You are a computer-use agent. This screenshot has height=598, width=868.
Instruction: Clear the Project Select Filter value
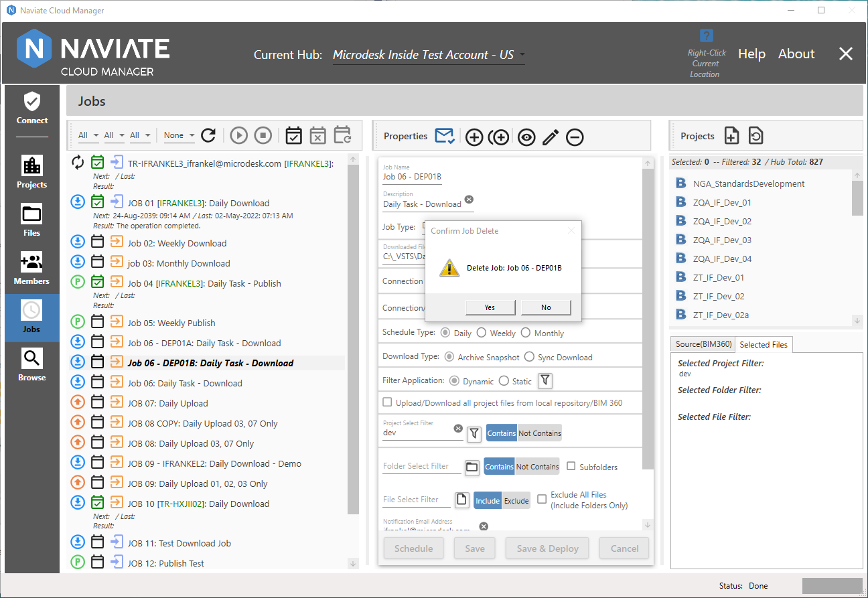pos(458,428)
